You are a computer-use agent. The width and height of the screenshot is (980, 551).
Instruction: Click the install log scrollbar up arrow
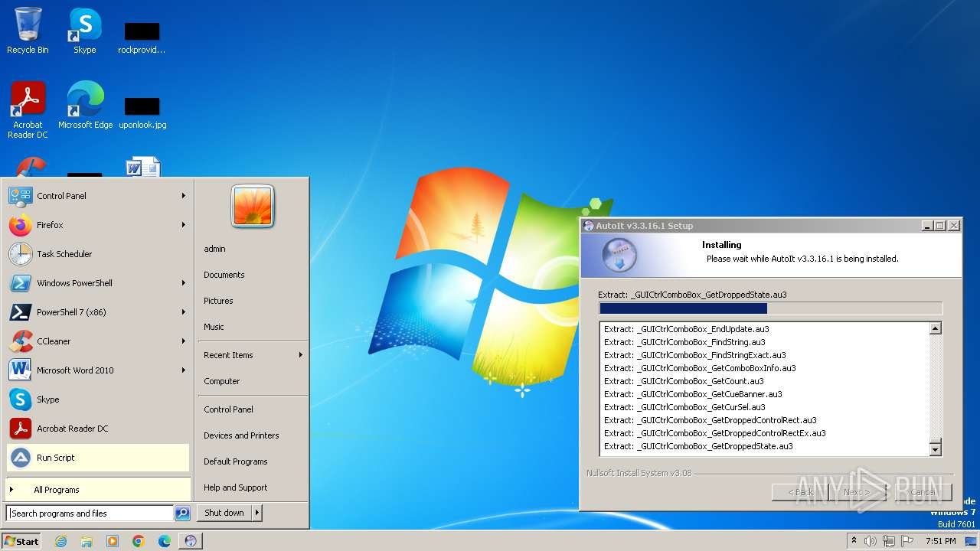(935, 329)
